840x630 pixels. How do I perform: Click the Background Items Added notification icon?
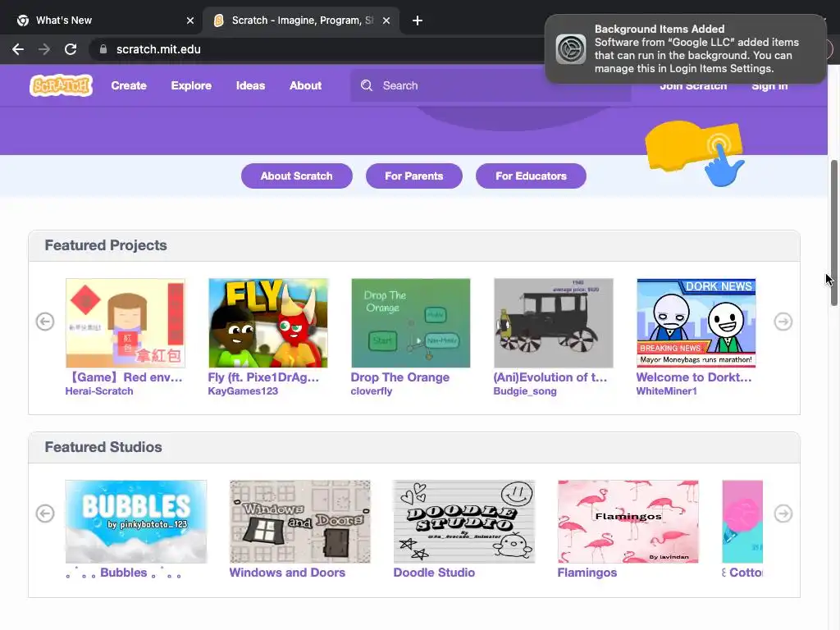pyautogui.click(x=571, y=48)
